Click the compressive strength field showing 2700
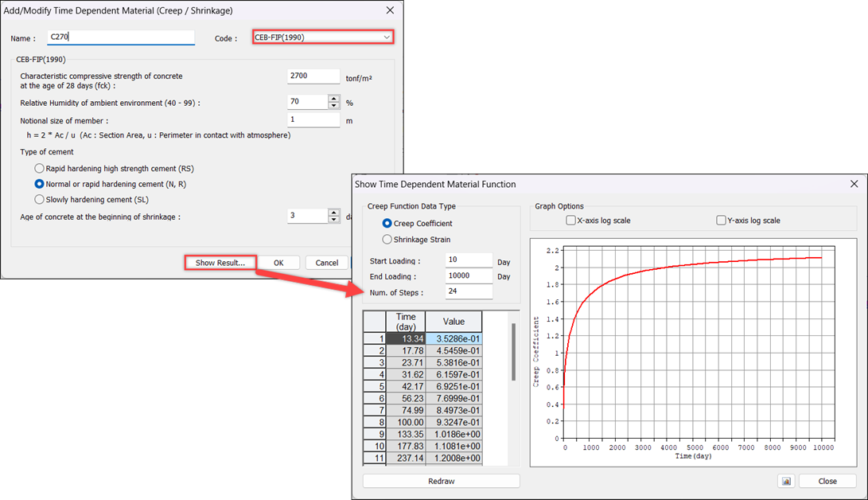Screen dimensions: 868x500 click(313, 76)
